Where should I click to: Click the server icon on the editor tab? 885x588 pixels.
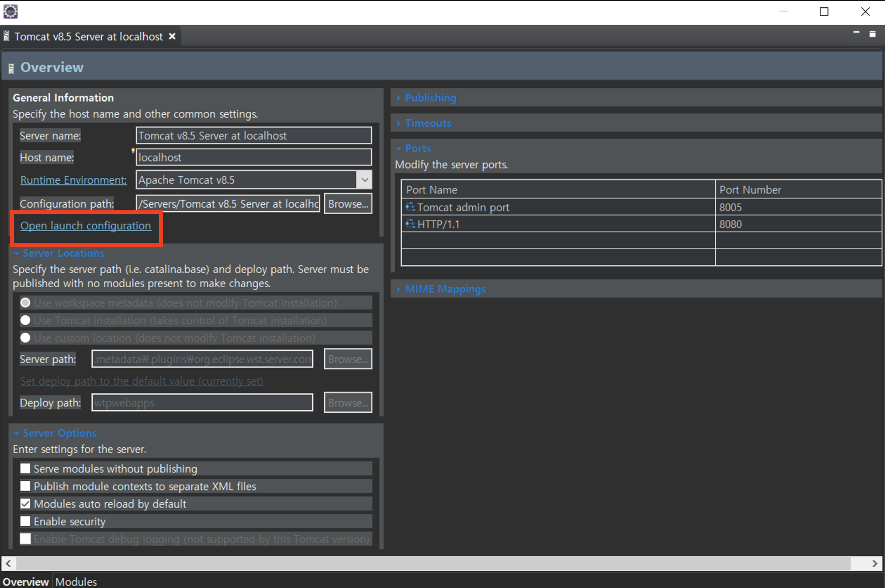[x=6, y=37]
